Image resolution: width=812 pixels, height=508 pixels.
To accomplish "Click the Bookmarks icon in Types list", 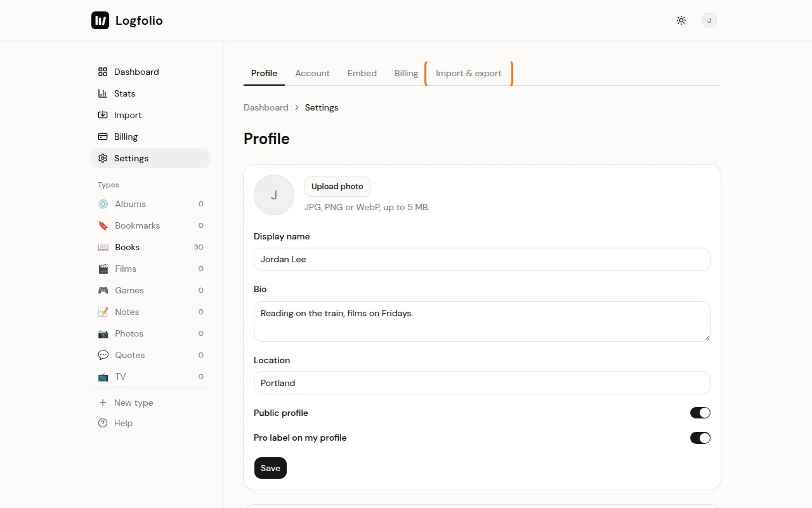I will 103,225.
